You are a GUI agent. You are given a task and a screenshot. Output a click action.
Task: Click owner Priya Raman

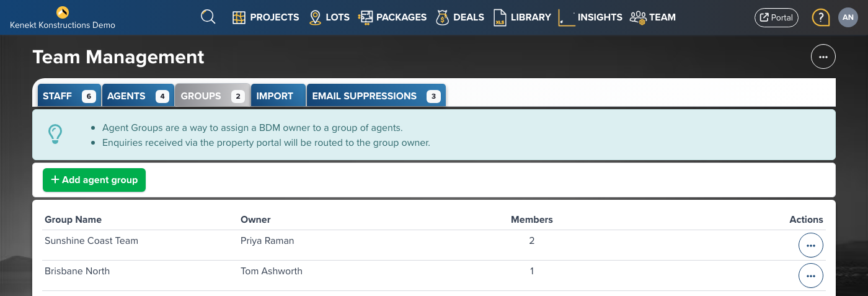click(x=267, y=241)
